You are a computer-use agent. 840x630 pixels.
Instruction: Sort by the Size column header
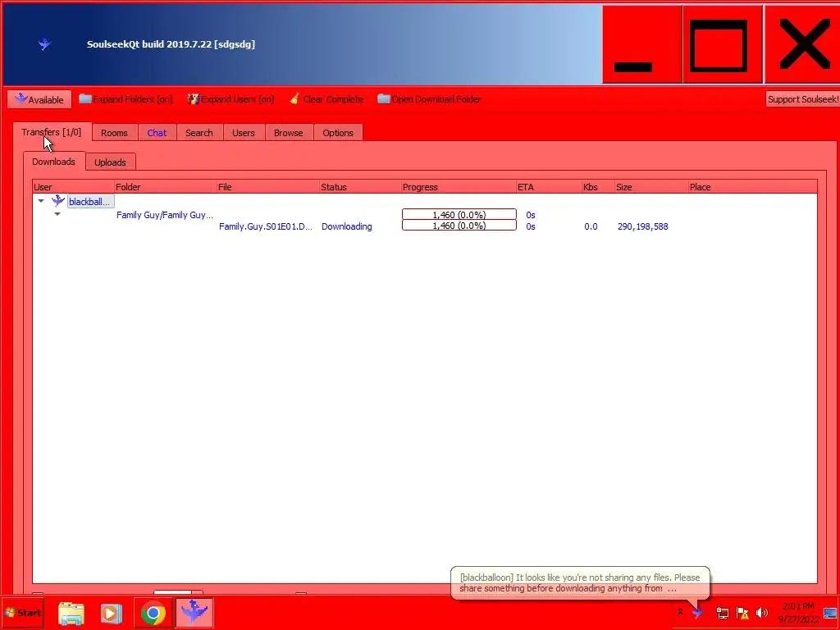point(651,187)
